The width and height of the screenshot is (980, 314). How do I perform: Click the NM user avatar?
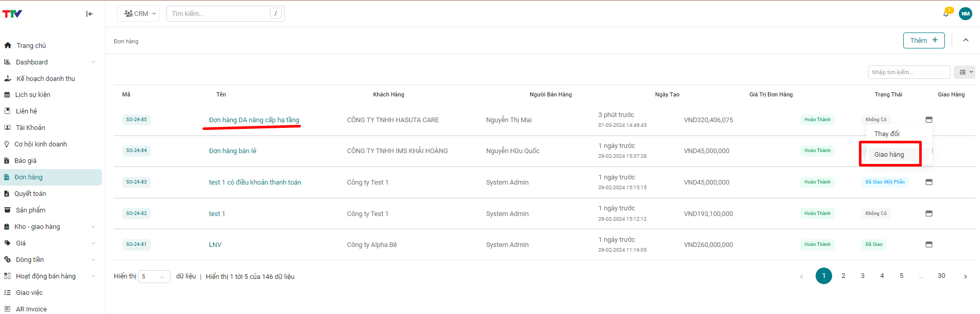click(965, 14)
